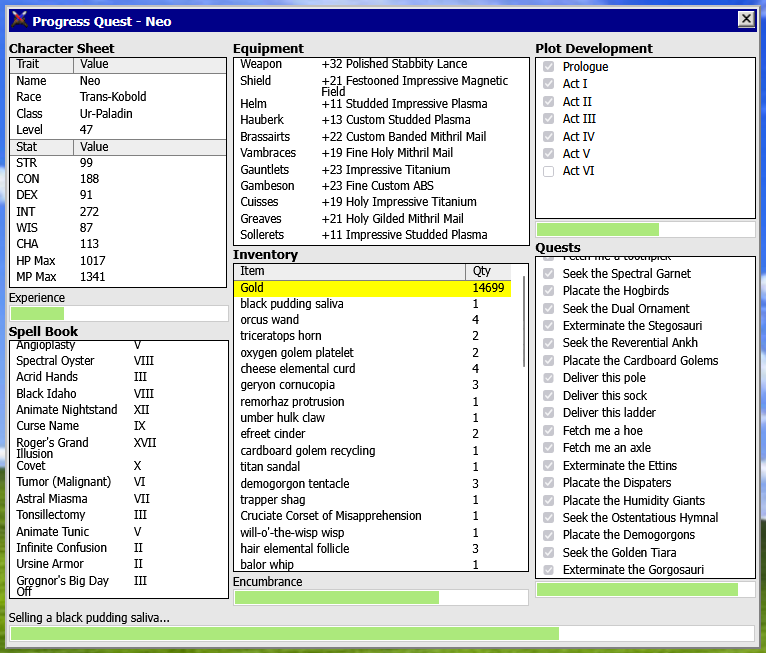Viewport: 766px width, 653px height.
Task: Toggle the Act II checkbox
Action: (549, 101)
